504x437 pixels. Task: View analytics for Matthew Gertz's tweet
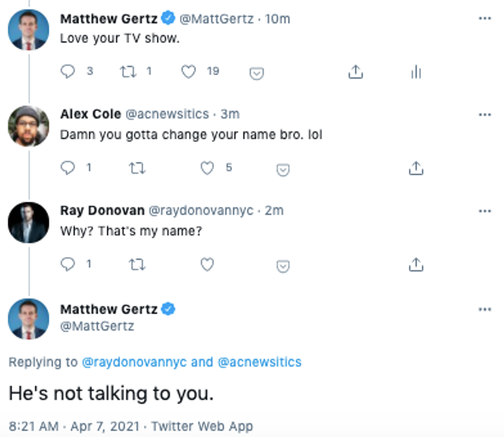click(x=416, y=72)
